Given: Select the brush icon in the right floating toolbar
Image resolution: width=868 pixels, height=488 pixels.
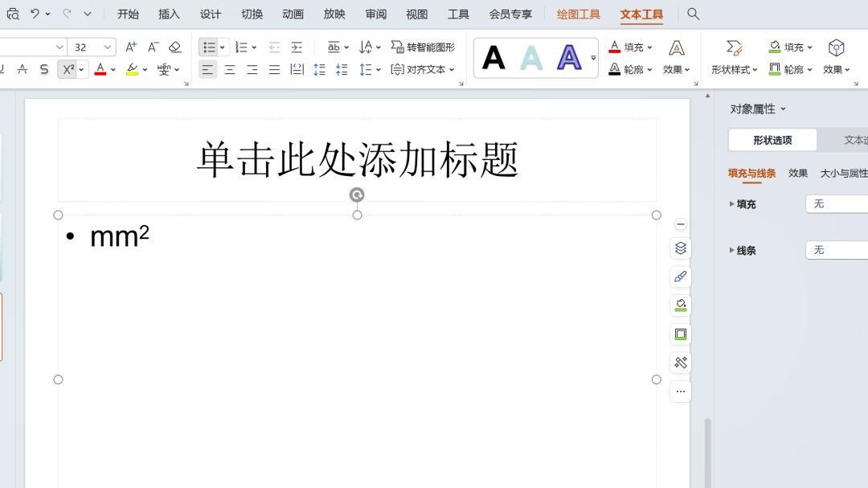Looking at the screenshot, I should coord(680,276).
